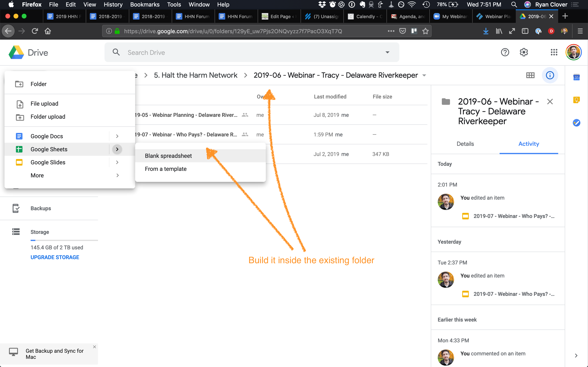
Task: Click the Google Keep lightbulb icon
Action: pyautogui.click(x=577, y=99)
